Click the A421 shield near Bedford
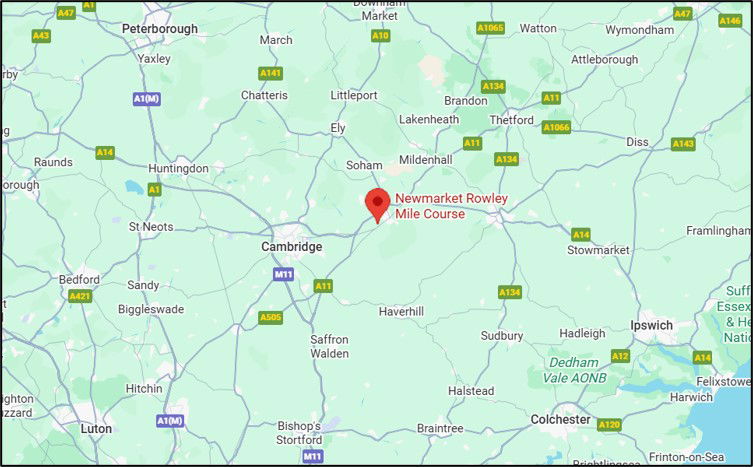The height and width of the screenshot is (467, 753). [80, 296]
